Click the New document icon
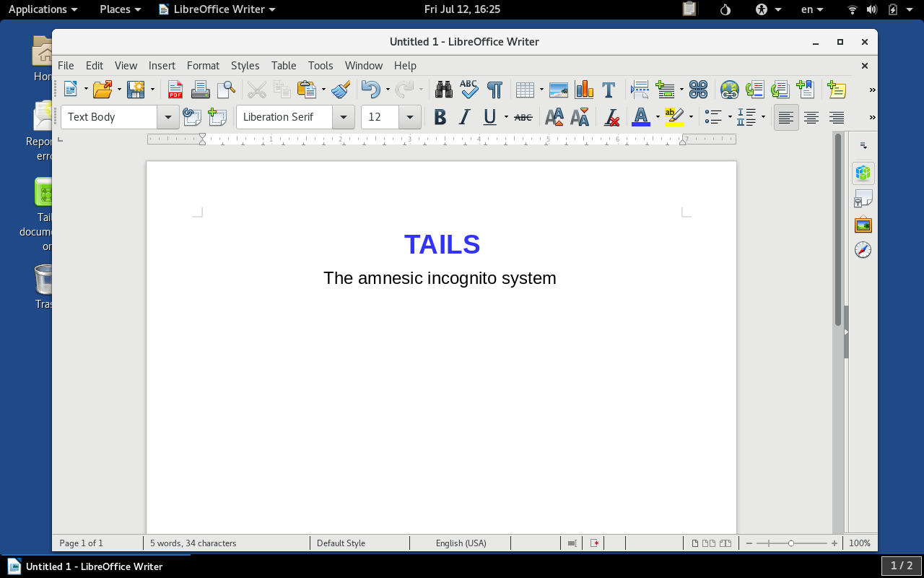This screenshot has height=578, width=924. point(71,90)
